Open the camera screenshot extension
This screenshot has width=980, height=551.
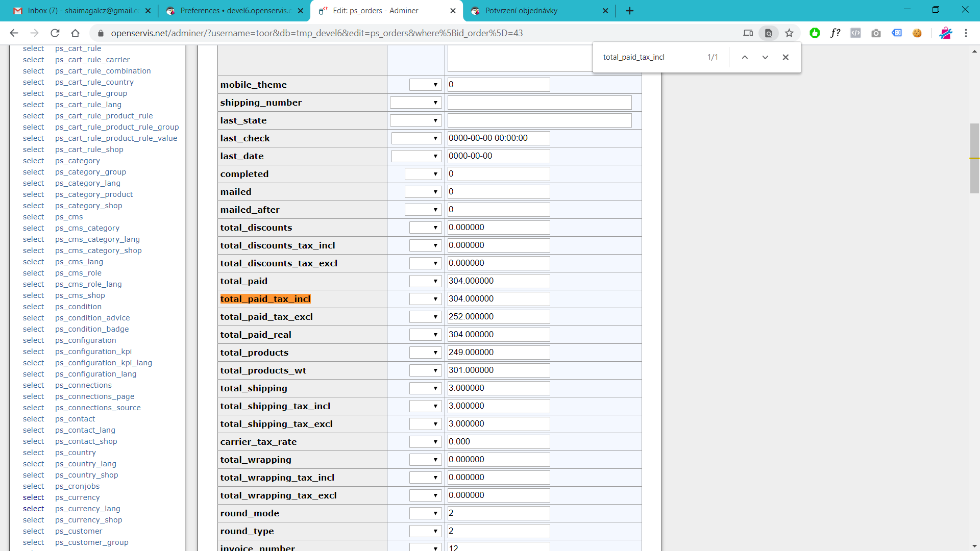(876, 33)
